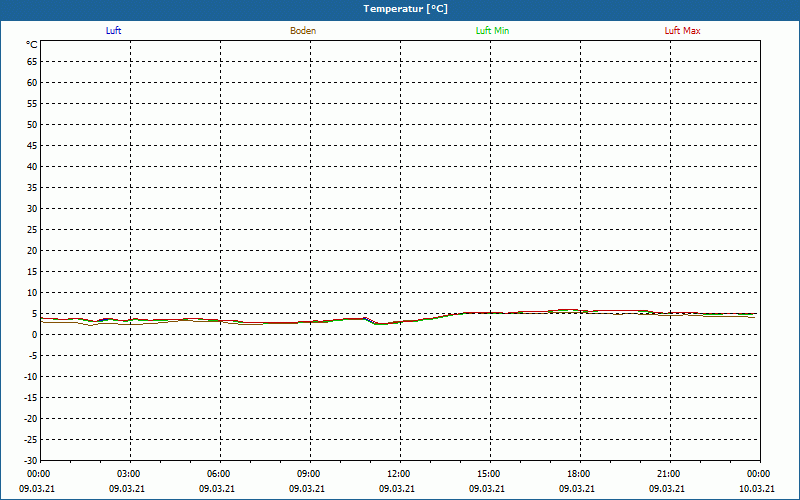
Task: Click the 00:00 label above 10.03.21
Action: point(759,474)
